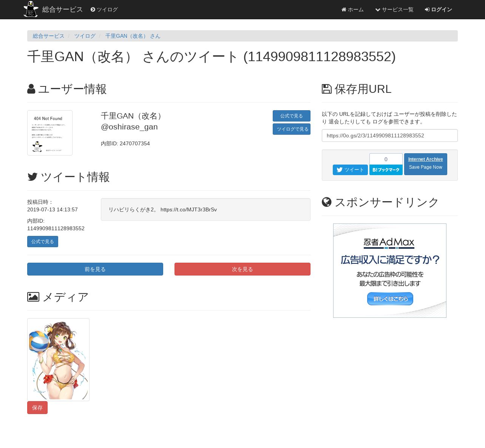The image size is (485, 448).
Task: Click the 忍者AdMax advertisement banner
Action: (390, 271)
